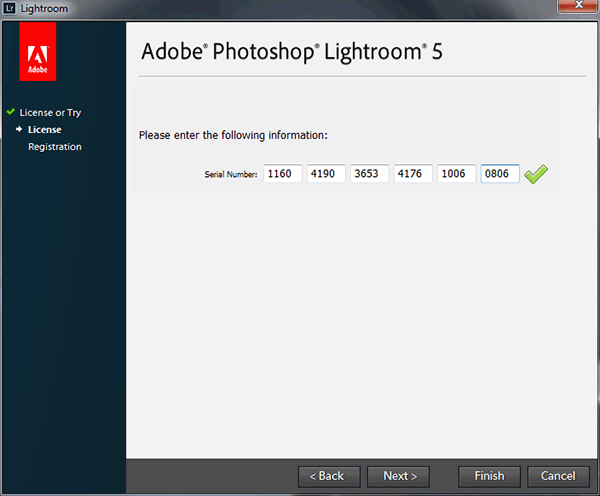Proceed with the Next > button
Image resolution: width=600 pixels, height=496 pixels.
coord(398,476)
